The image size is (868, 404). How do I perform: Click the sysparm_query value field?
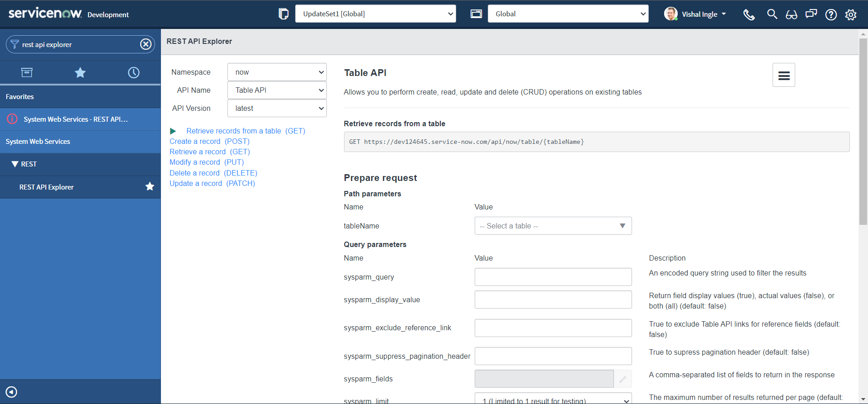tap(553, 277)
